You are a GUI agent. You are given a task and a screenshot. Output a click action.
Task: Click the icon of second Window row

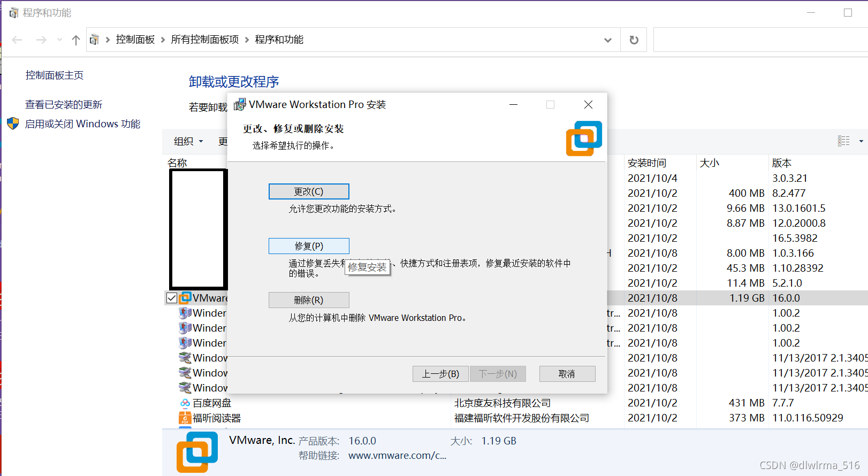click(185, 373)
